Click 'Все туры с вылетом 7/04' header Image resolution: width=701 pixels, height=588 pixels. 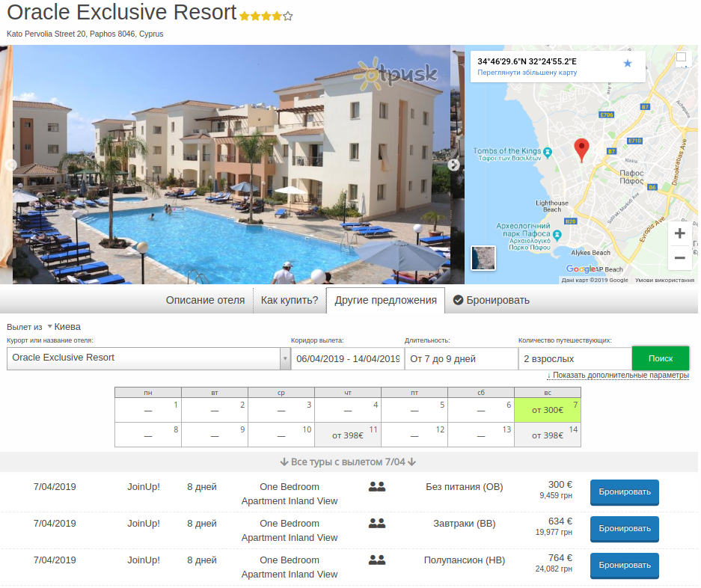(x=349, y=462)
